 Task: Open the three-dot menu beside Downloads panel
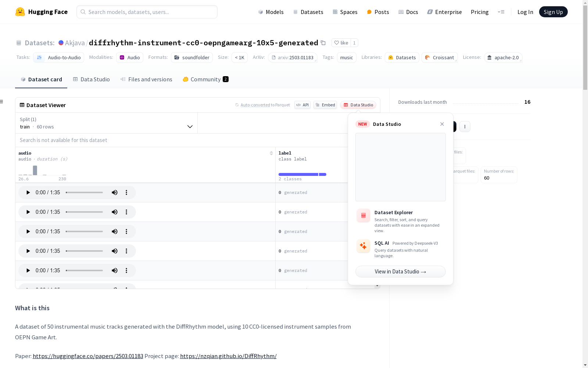[465, 127]
